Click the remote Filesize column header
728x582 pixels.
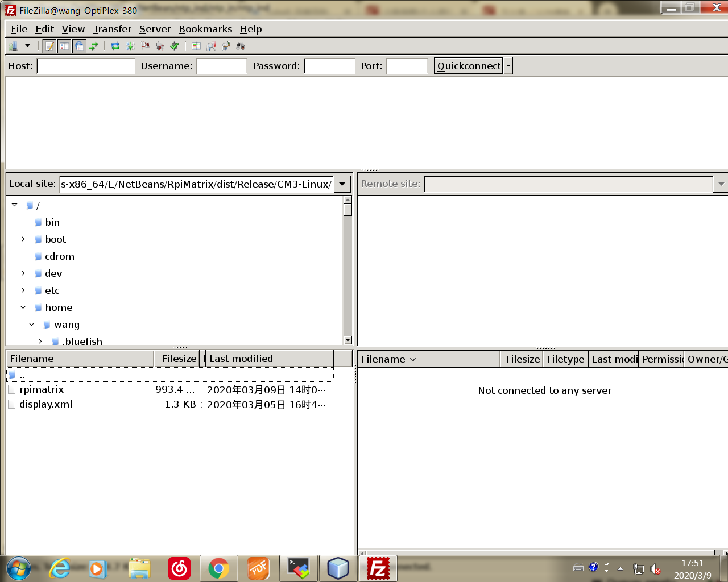coord(522,359)
